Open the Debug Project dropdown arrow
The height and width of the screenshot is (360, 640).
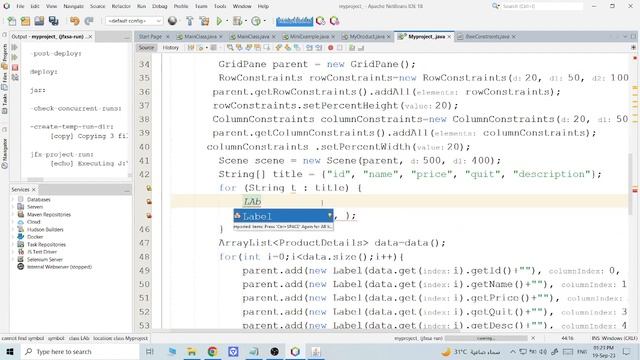click(x=245, y=21)
